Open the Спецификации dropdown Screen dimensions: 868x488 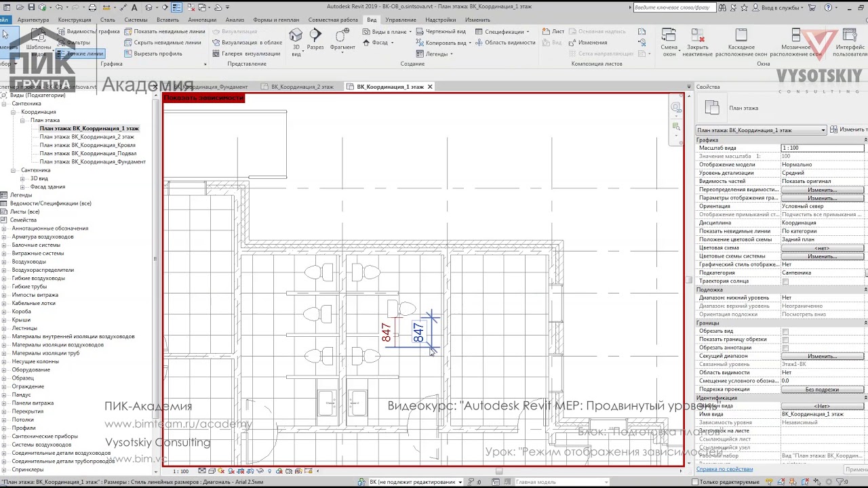tap(503, 32)
